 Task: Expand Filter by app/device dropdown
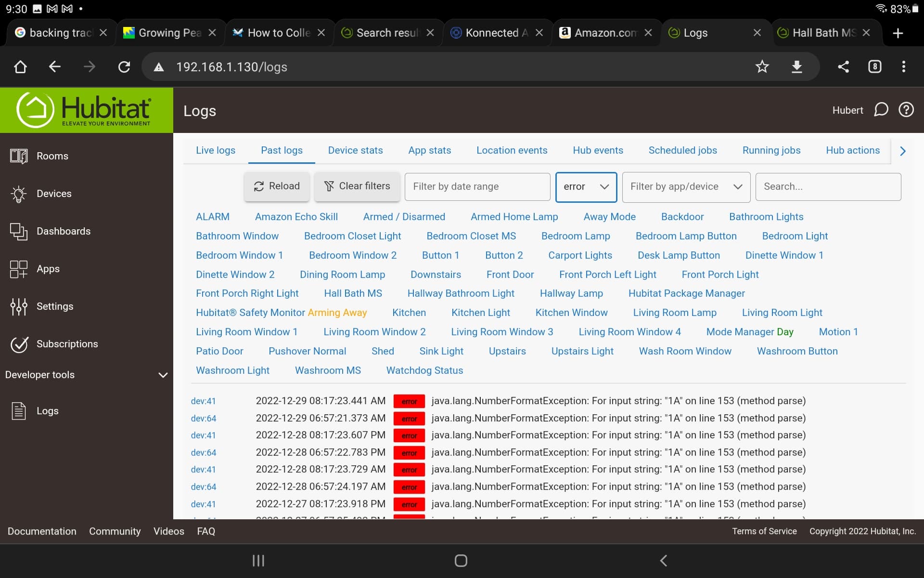pyautogui.click(x=686, y=187)
